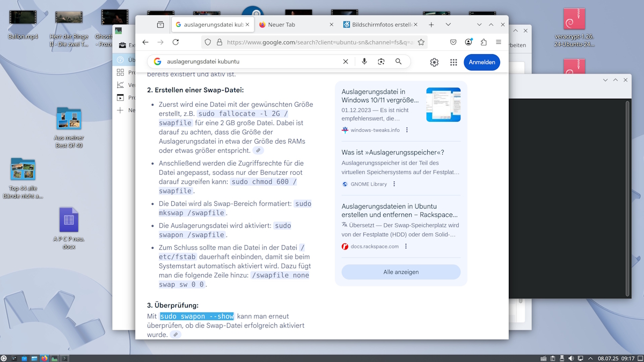Mute audio via the tray speaker icon
Viewport: 644px width, 362px height.
570,358
